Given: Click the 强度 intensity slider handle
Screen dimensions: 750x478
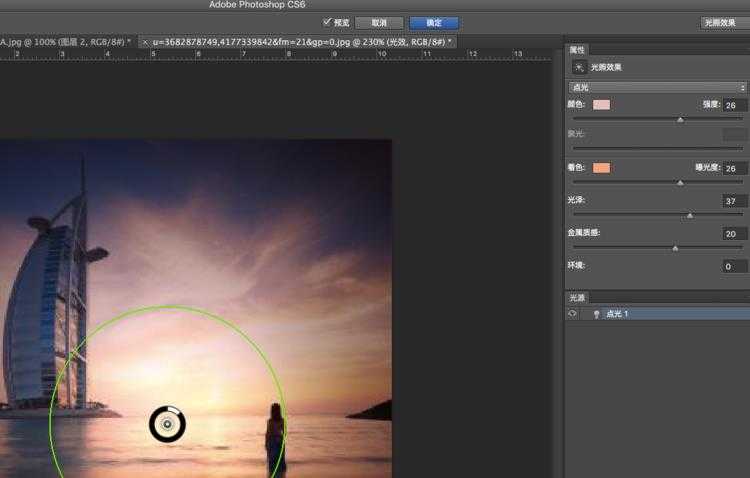Looking at the screenshot, I should [x=680, y=120].
